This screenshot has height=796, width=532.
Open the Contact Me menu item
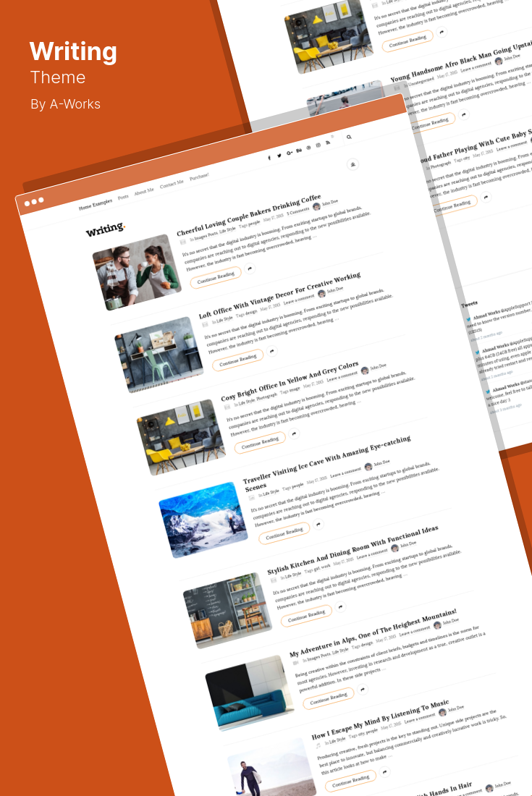(172, 185)
